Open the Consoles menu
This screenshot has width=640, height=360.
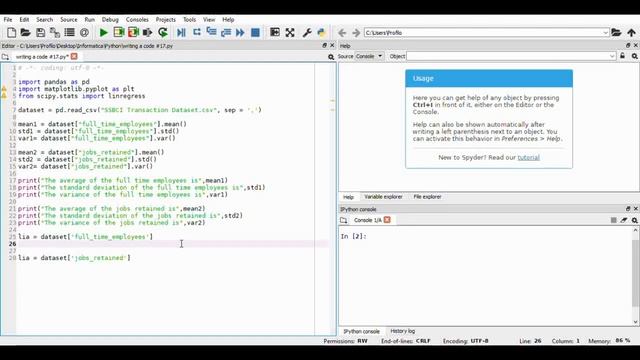click(137, 20)
